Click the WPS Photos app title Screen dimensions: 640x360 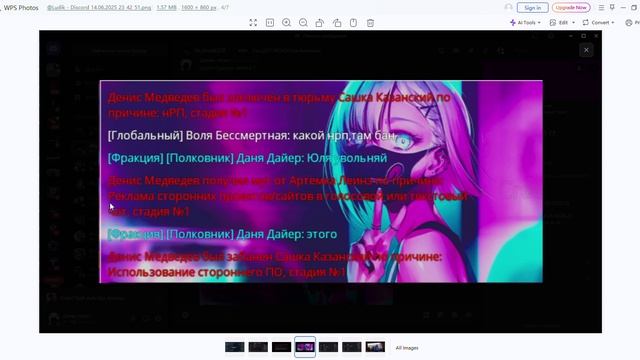tap(21, 8)
